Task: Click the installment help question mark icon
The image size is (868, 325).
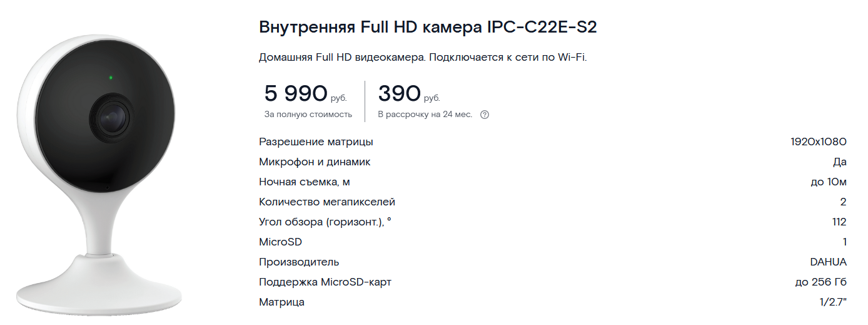Action: click(484, 115)
